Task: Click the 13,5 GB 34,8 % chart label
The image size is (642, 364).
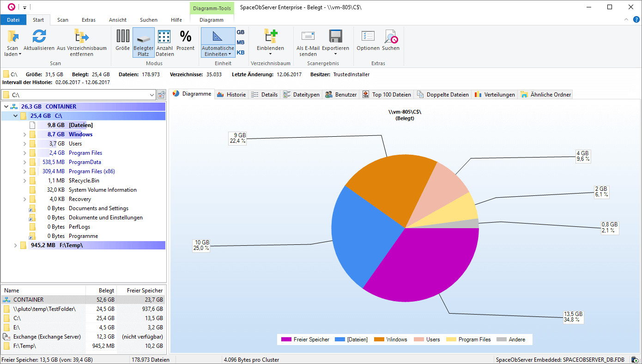Action: point(573,316)
